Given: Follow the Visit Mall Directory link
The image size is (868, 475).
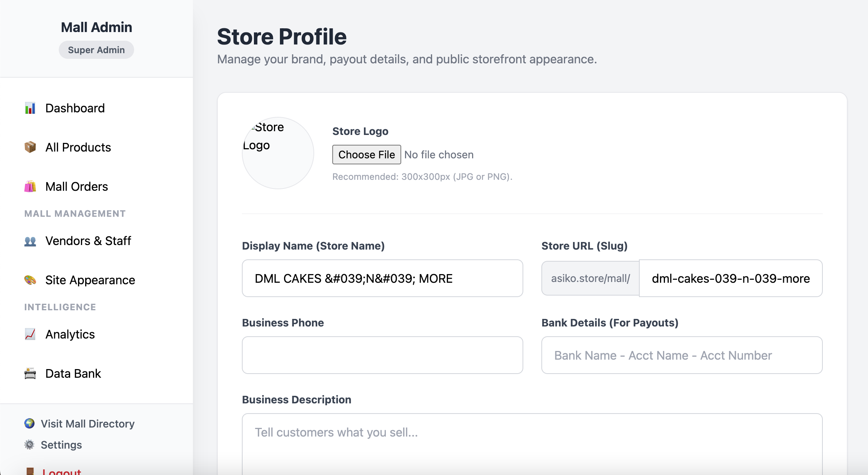Looking at the screenshot, I should 87,424.
